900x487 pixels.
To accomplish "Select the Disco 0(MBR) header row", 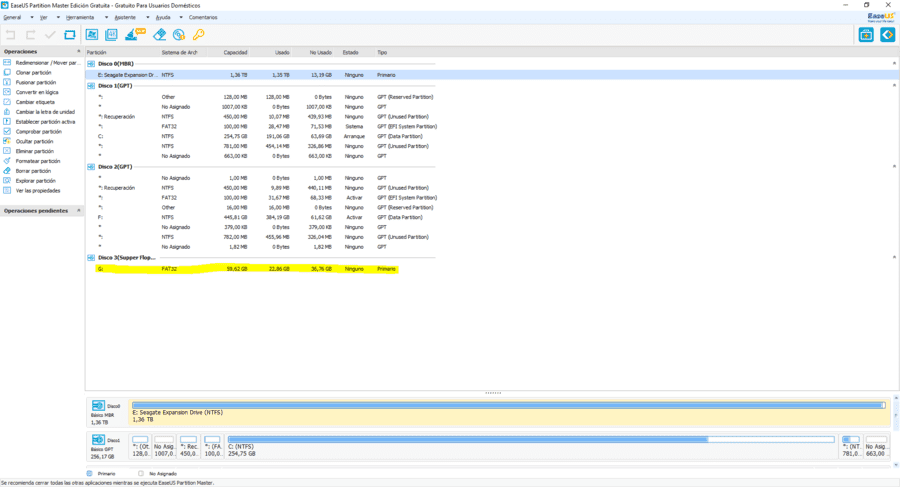I will pyautogui.click(x=116, y=64).
